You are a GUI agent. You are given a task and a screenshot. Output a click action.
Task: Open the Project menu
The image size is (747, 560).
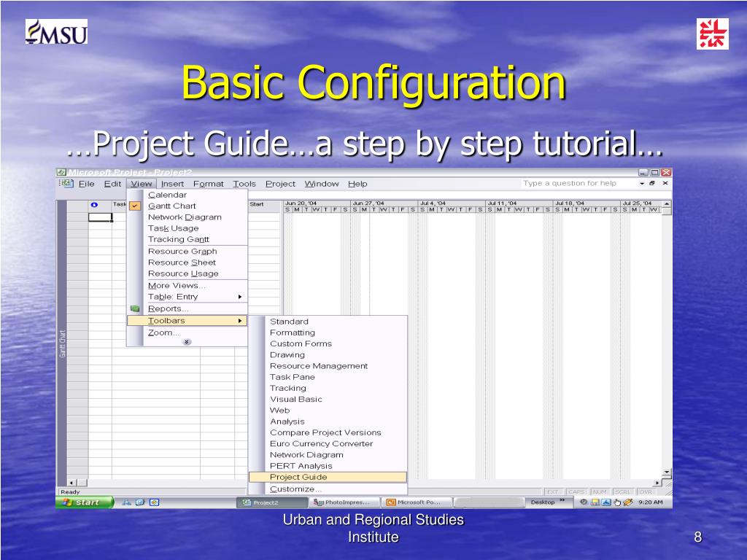(280, 184)
